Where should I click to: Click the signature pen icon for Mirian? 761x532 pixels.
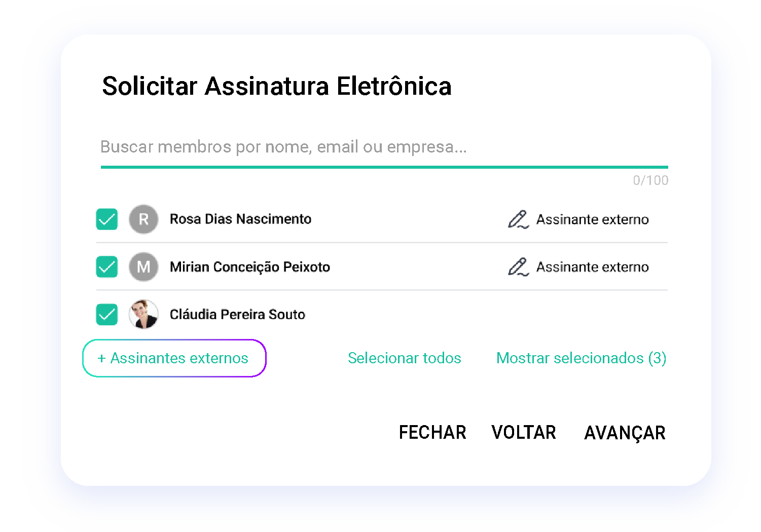pos(518,267)
